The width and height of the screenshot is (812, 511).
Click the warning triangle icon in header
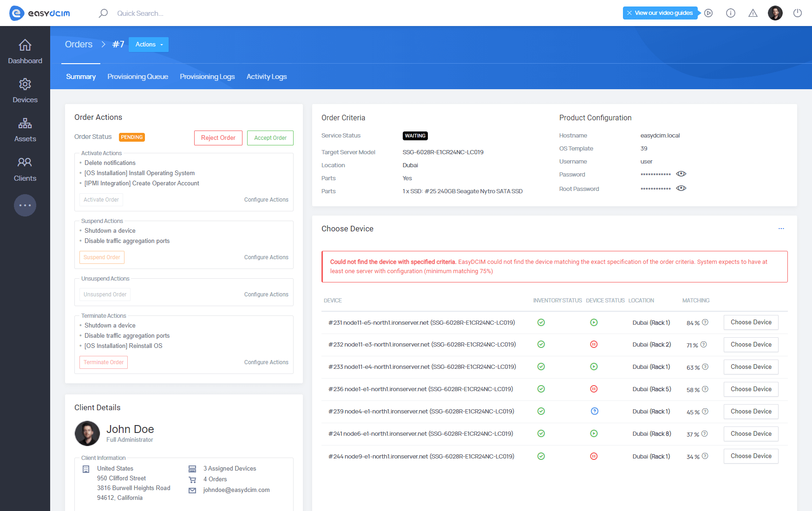[753, 13]
